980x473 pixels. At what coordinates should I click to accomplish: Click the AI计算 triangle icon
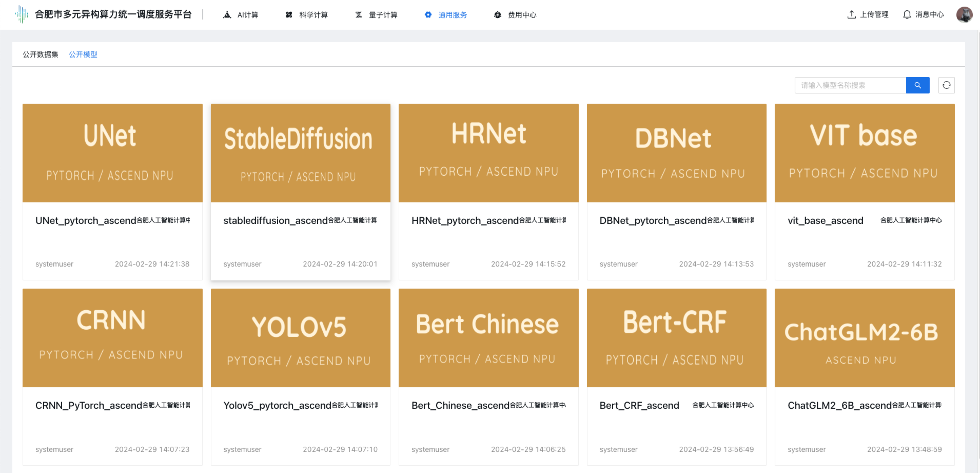(x=227, y=15)
